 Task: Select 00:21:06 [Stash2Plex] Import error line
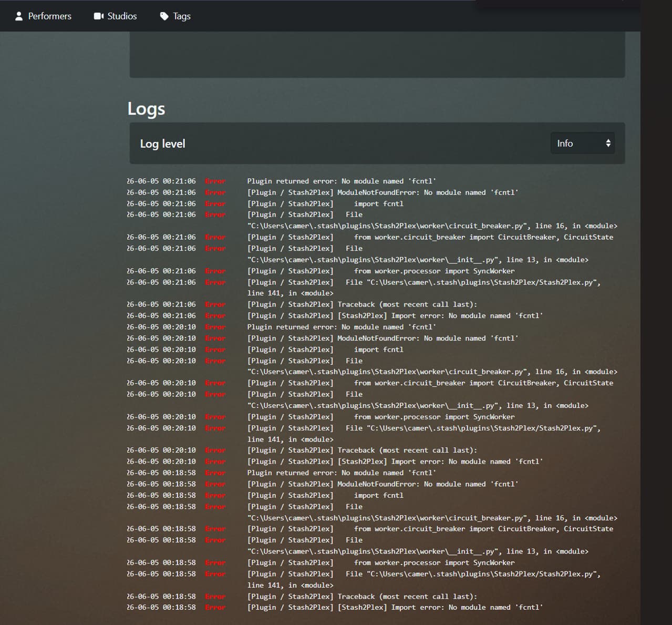point(395,316)
